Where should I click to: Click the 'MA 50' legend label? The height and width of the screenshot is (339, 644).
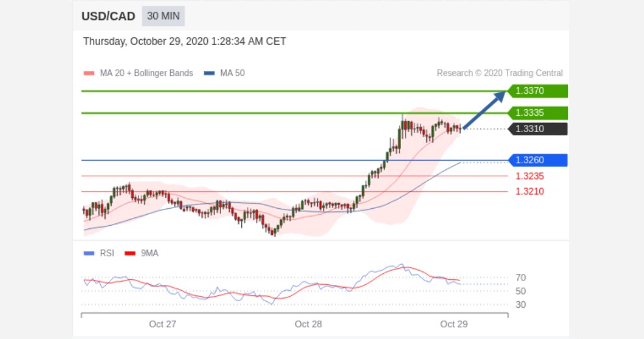pyautogui.click(x=232, y=73)
